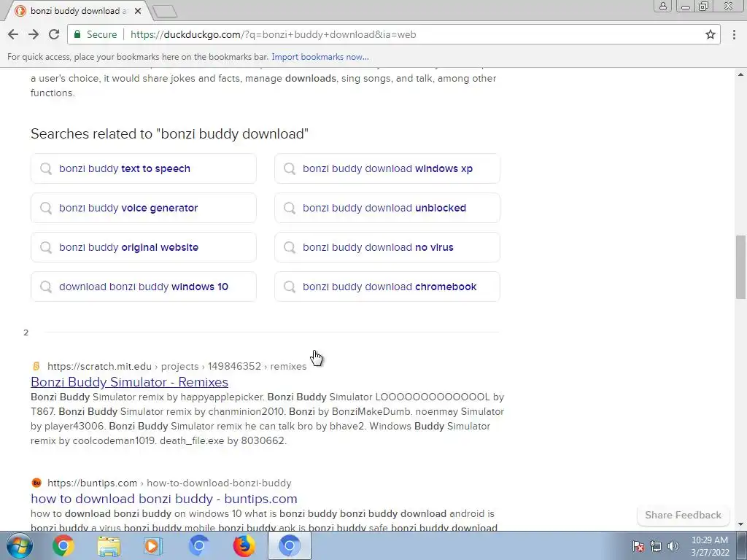Select the active Chromium taskbar window
This screenshot has height=560, width=747.
(x=289, y=545)
